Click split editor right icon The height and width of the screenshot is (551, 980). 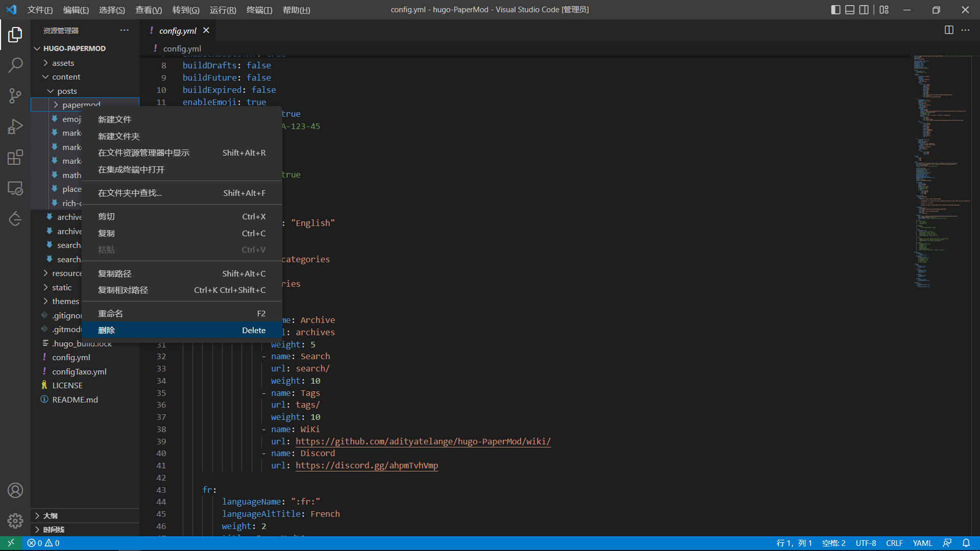tap(949, 30)
